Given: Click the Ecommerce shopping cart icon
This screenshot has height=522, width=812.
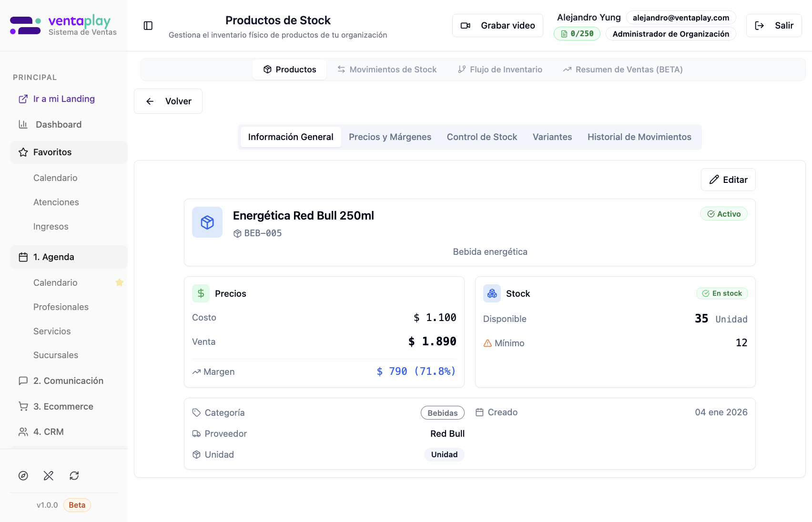Looking at the screenshot, I should pos(23,406).
